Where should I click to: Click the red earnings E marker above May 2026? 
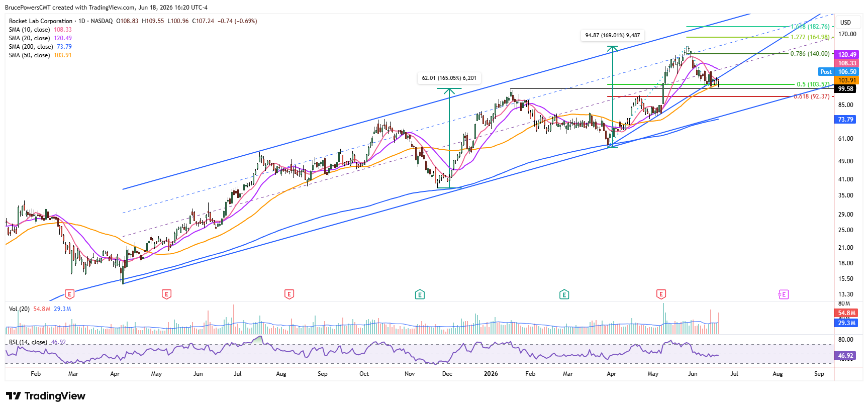click(x=661, y=294)
